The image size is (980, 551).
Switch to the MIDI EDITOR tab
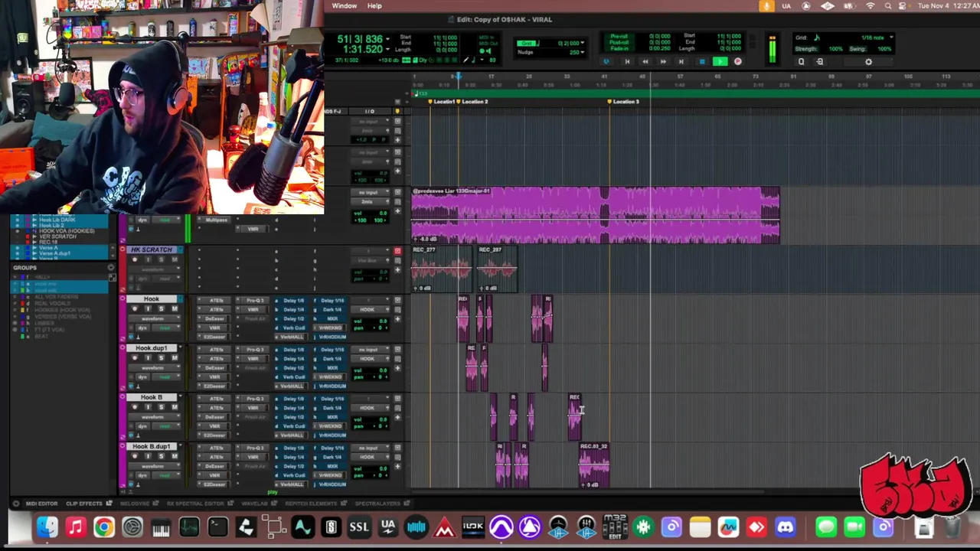[41, 504]
